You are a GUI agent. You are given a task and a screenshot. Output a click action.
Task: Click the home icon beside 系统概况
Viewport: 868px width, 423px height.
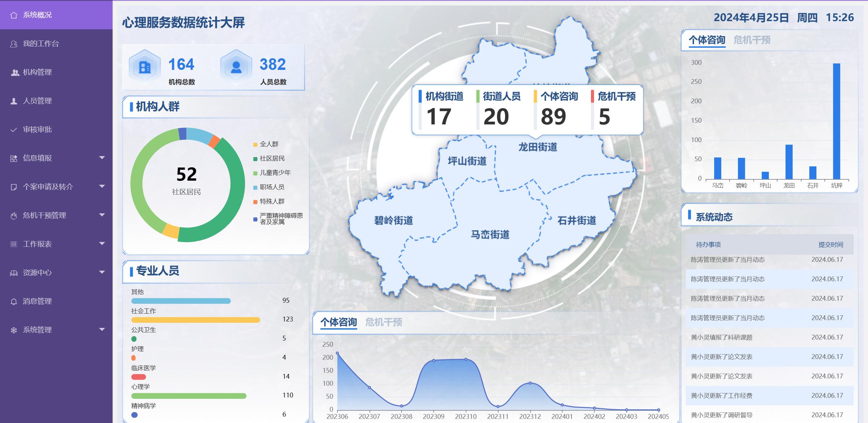[x=14, y=15]
